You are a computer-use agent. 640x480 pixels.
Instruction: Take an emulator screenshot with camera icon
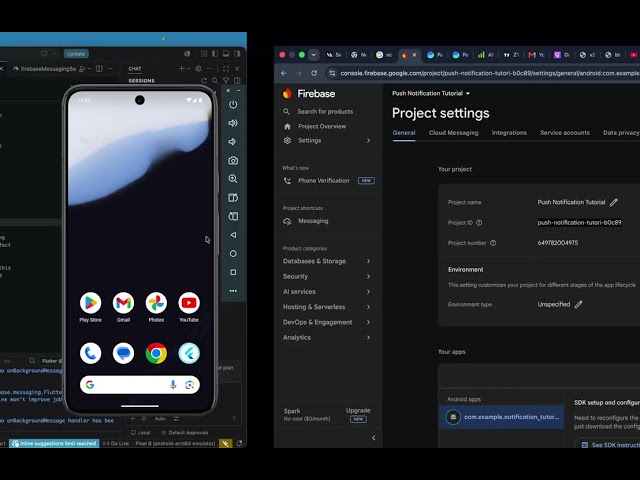click(233, 160)
